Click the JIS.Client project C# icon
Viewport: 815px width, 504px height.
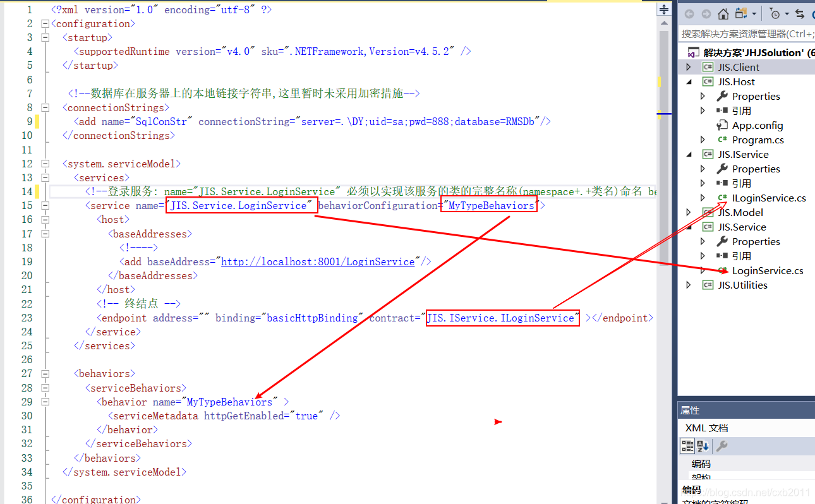pos(708,67)
